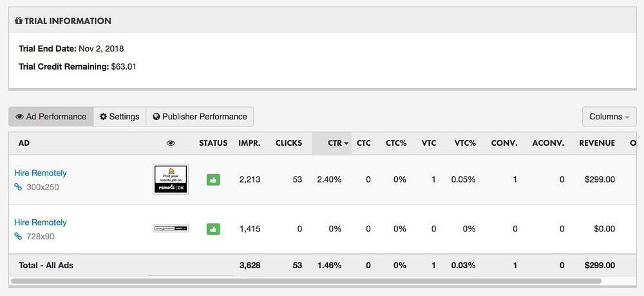Open the Publisher Performance tab
Image resolution: width=644 pixels, height=296 pixels.
[200, 117]
